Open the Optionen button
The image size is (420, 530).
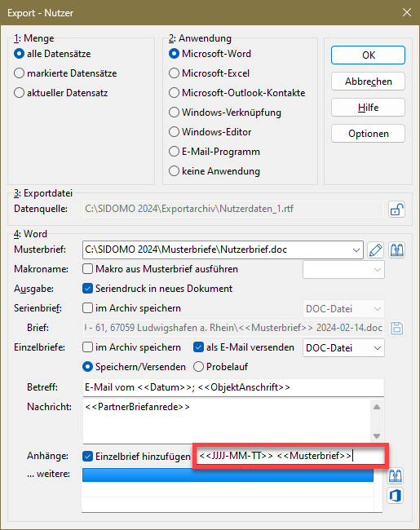[x=369, y=134]
